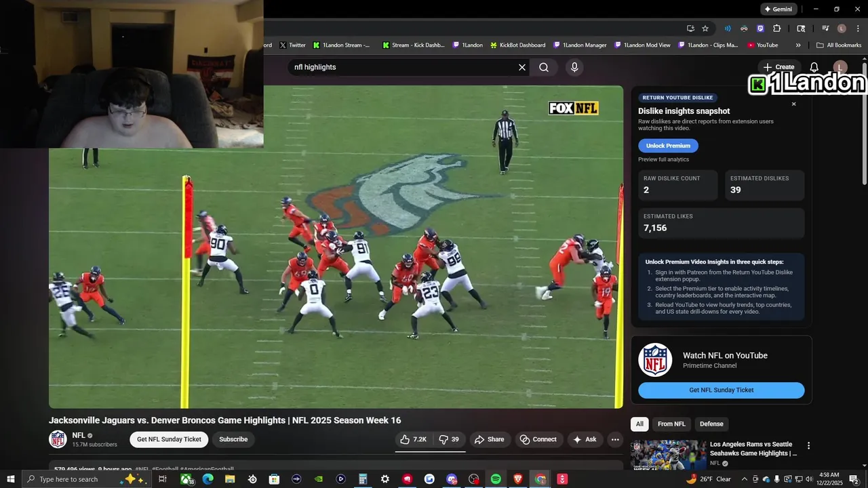This screenshot has height=488, width=868.
Task: Open the Calculator from the taskbar
Action: point(363,479)
